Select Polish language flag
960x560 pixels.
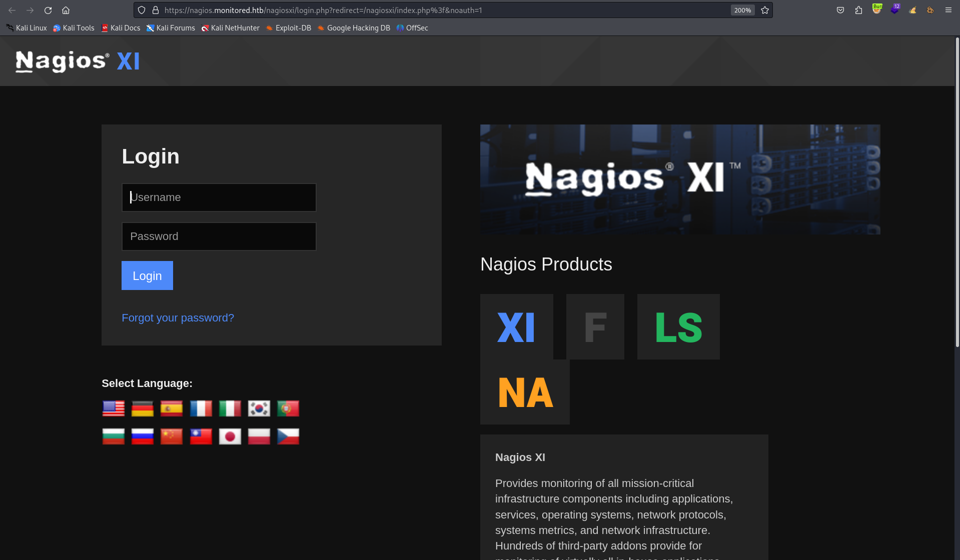(259, 436)
